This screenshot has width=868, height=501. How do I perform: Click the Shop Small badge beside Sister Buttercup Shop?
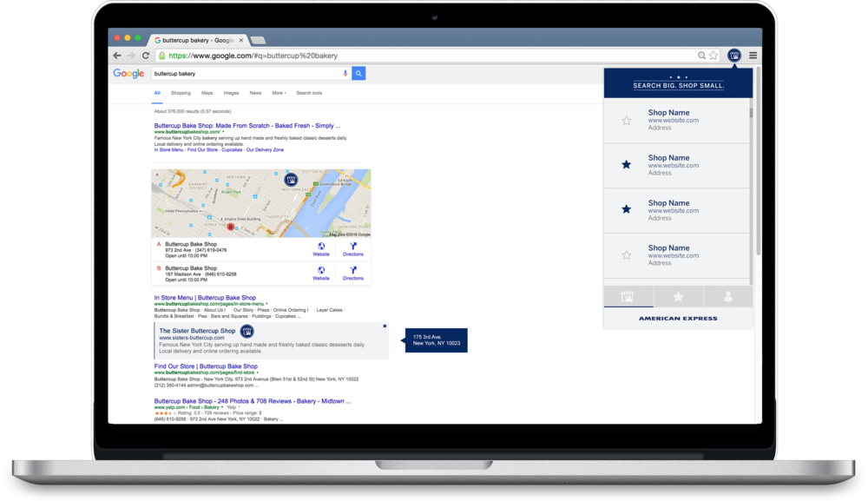point(247,331)
